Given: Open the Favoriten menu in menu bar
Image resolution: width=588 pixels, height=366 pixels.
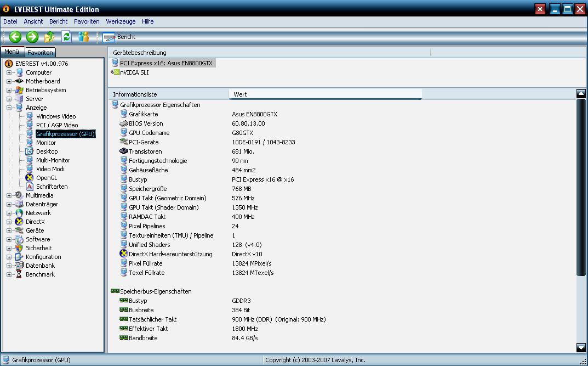Looking at the screenshot, I should [x=87, y=21].
